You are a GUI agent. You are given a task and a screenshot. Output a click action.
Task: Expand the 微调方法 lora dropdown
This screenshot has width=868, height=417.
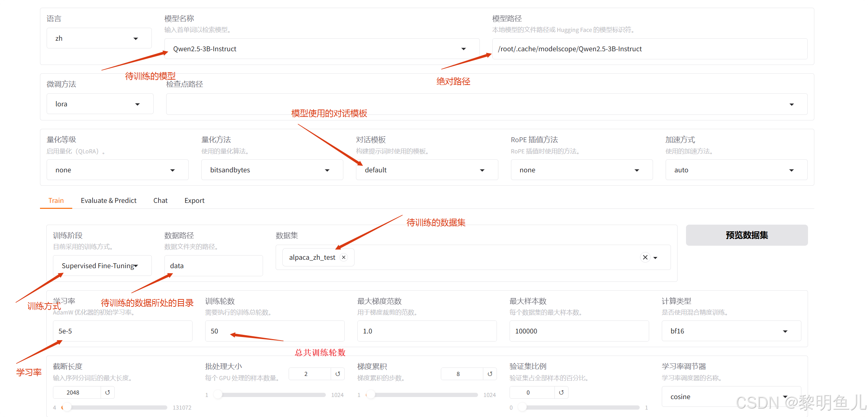137,104
